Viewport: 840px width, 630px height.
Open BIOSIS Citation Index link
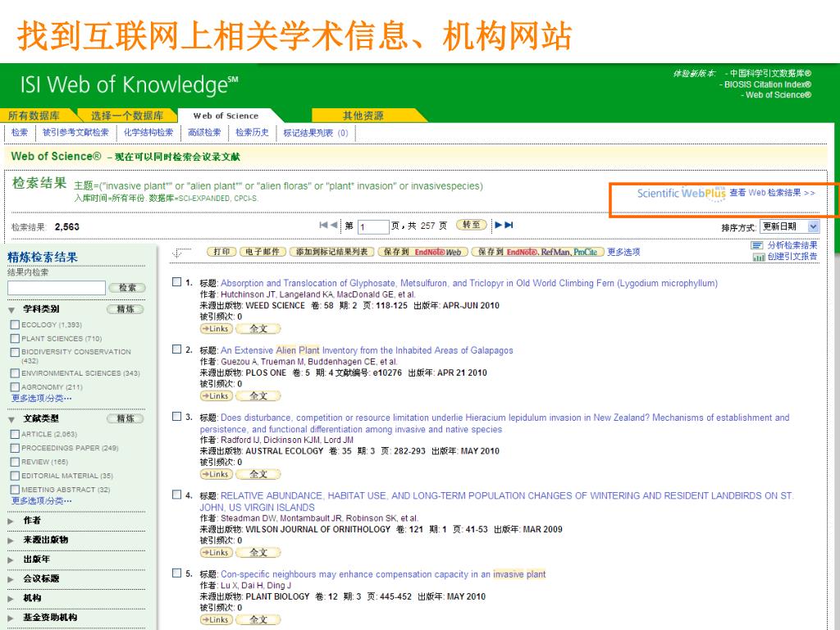tap(767, 84)
